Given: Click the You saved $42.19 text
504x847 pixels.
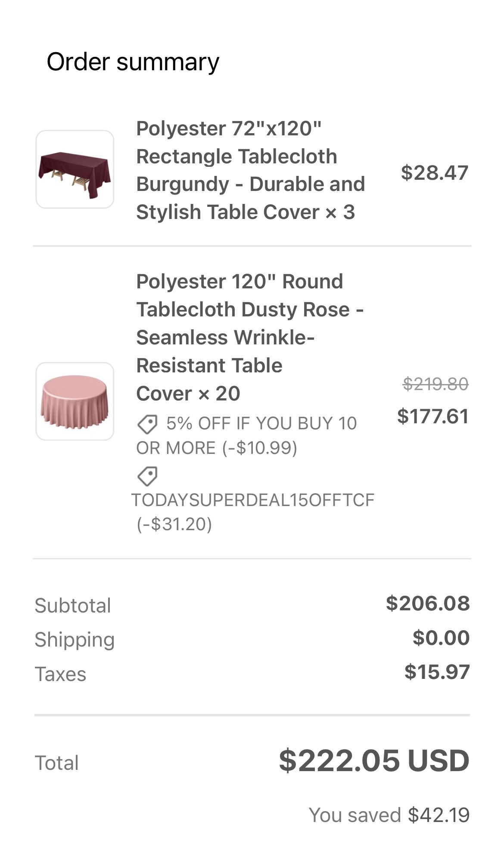Looking at the screenshot, I should (389, 815).
